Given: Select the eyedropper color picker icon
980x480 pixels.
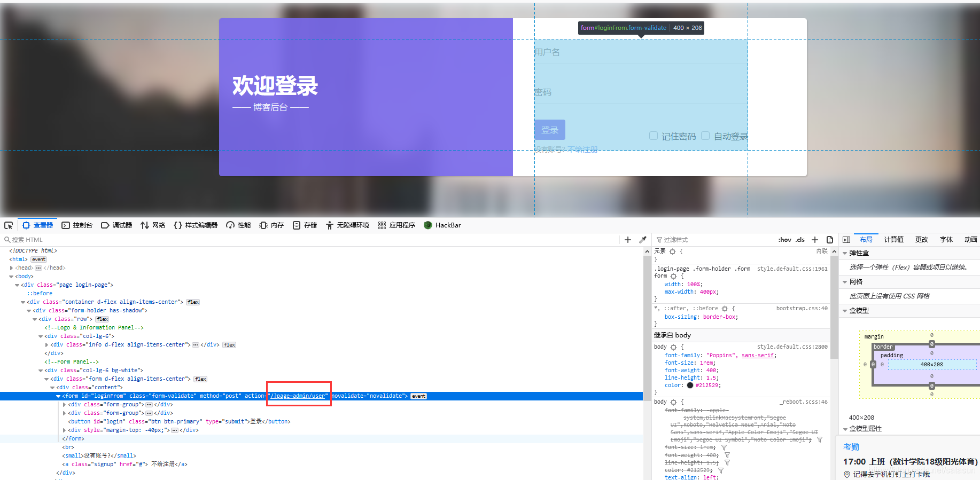Looking at the screenshot, I should [643, 240].
